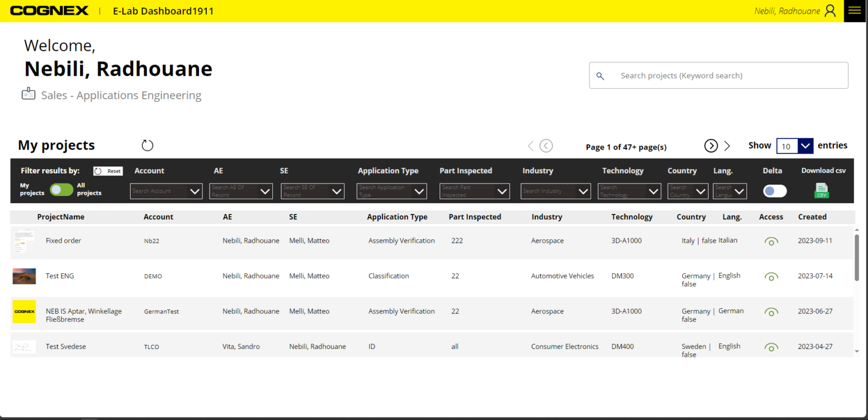Click the Vita, Sandro AE cell
This screenshot has width=868, height=420.
coord(241,347)
